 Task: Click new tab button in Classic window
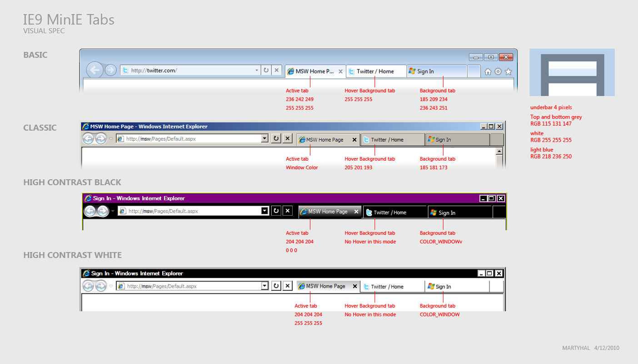click(497, 139)
